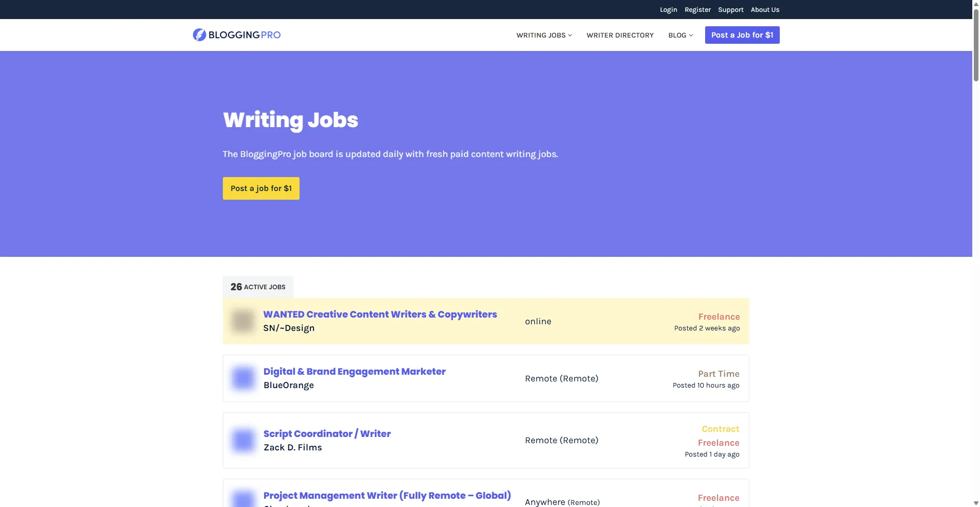Click 'Posted 10 hours ago' text
Viewport: 980px width, 507px height.
pyautogui.click(x=706, y=385)
